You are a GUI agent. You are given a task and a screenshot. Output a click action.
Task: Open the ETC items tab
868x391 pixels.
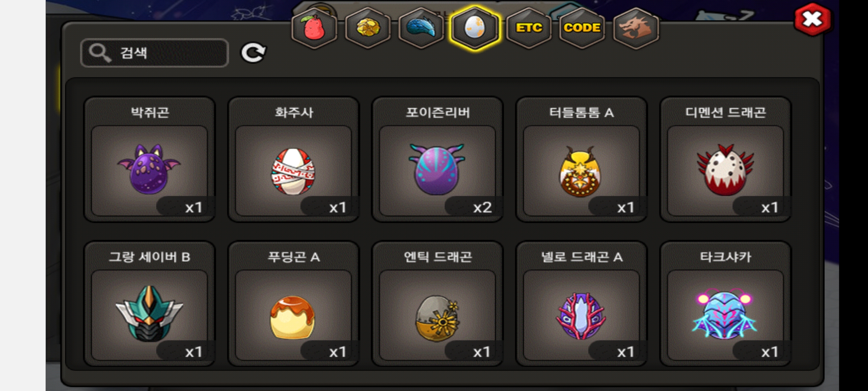point(529,28)
